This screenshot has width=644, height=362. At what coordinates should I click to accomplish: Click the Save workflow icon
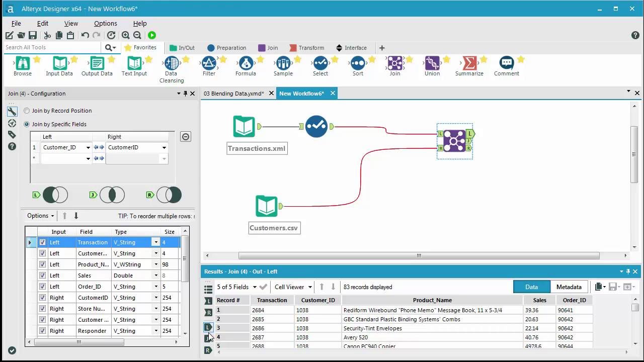click(33, 35)
